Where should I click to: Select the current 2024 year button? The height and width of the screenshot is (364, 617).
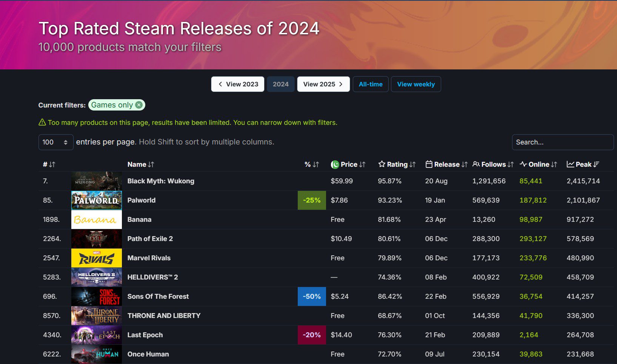[x=280, y=84]
